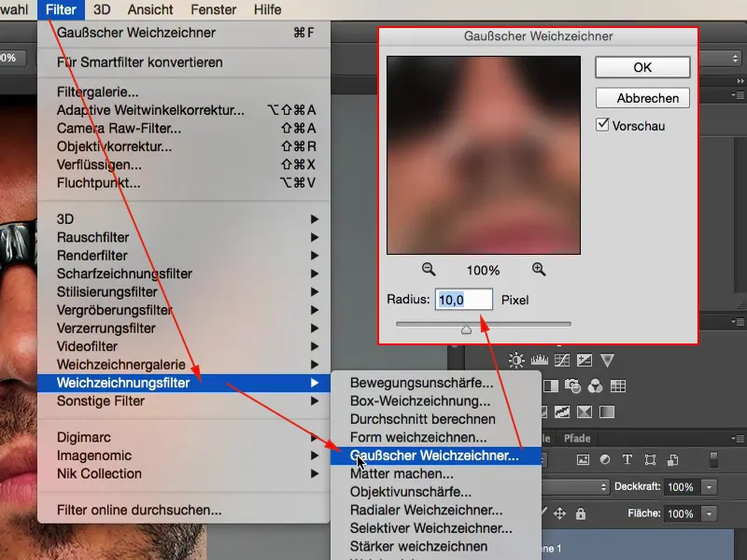Expand the Verzerrungsfilter submenu
Screen dimensions: 747x560
184,329
